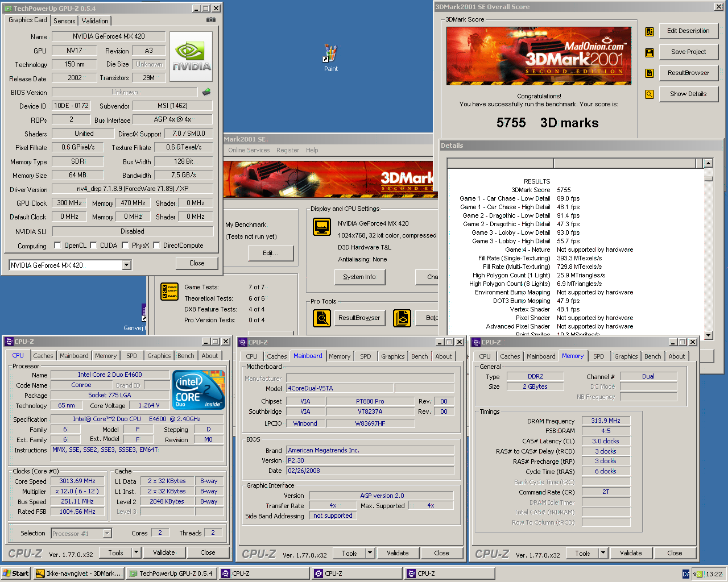Click the Show Details button
The image size is (728, 582).
tap(688, 94)
